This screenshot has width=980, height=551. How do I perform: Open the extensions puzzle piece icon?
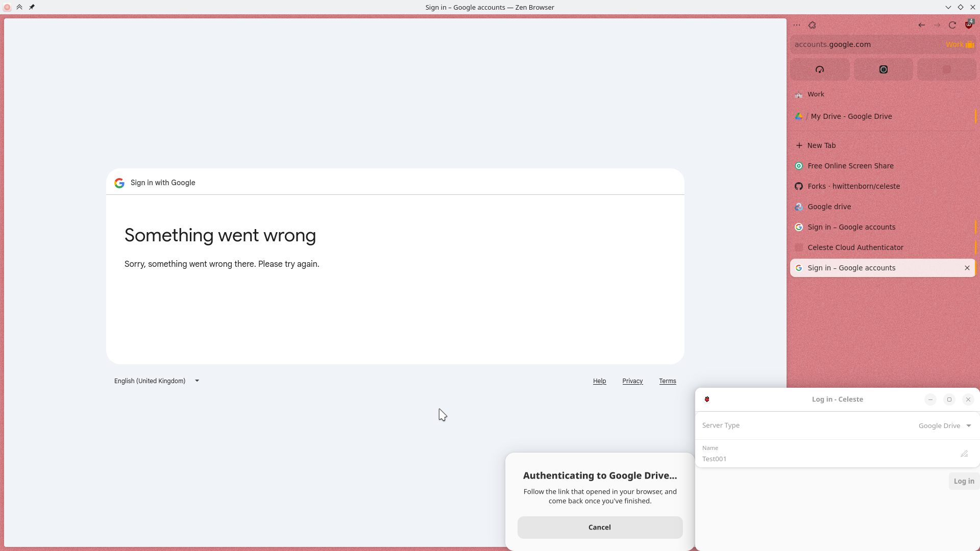[x=813, y=24]
